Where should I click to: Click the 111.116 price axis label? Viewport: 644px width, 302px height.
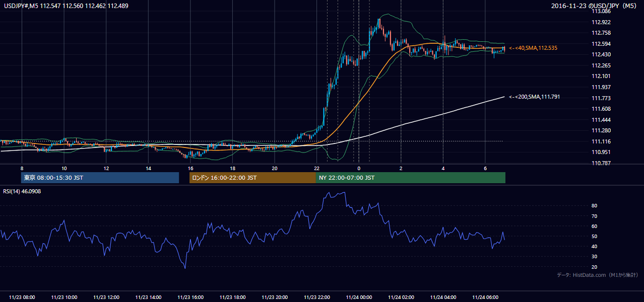601,141
